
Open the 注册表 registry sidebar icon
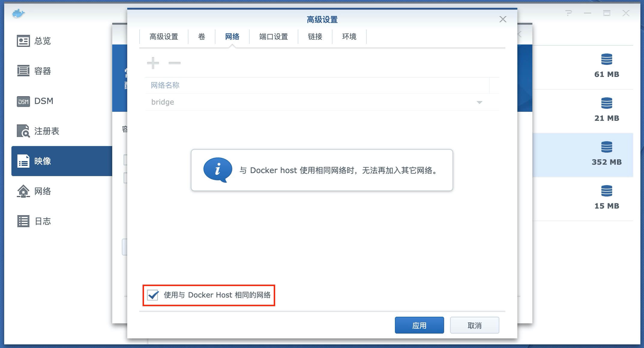(x=23, y=131)
